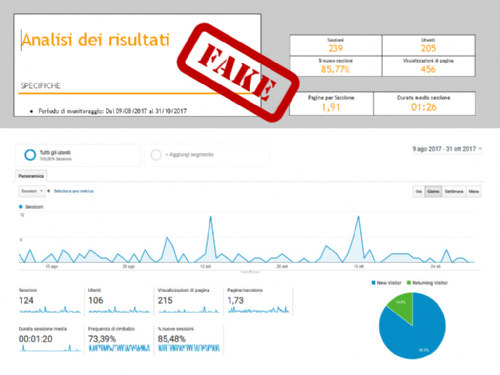Viewport: 500px width, 375px height.
Task: Select the Durata sessione media 00:01:20 tile
Action: coord(50,340)
